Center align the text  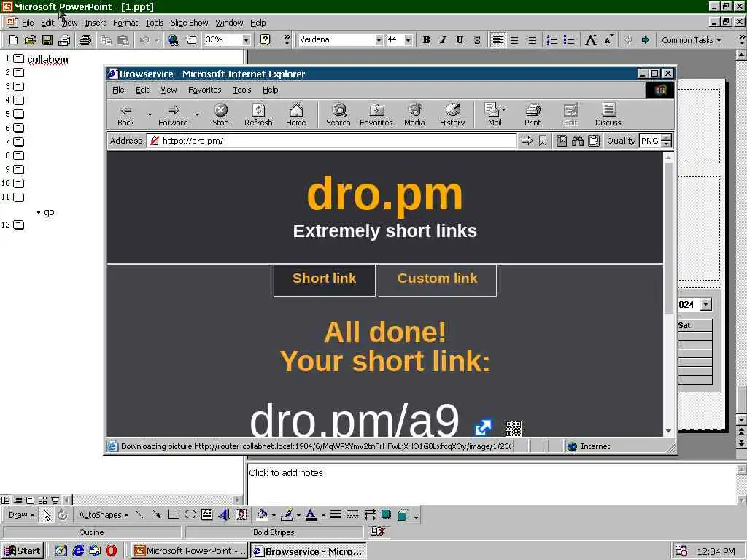[514, 40]
